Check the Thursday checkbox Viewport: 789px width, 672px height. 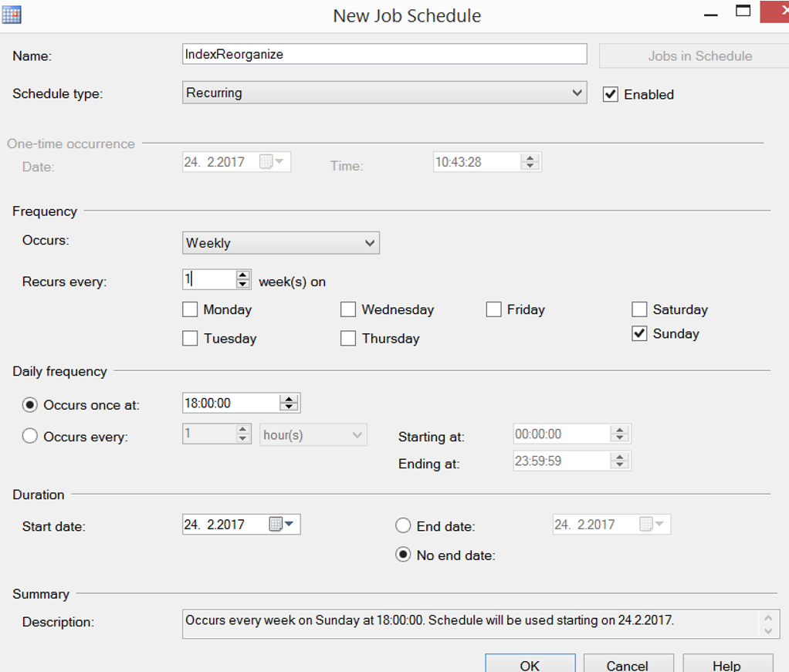pos(347,339)
